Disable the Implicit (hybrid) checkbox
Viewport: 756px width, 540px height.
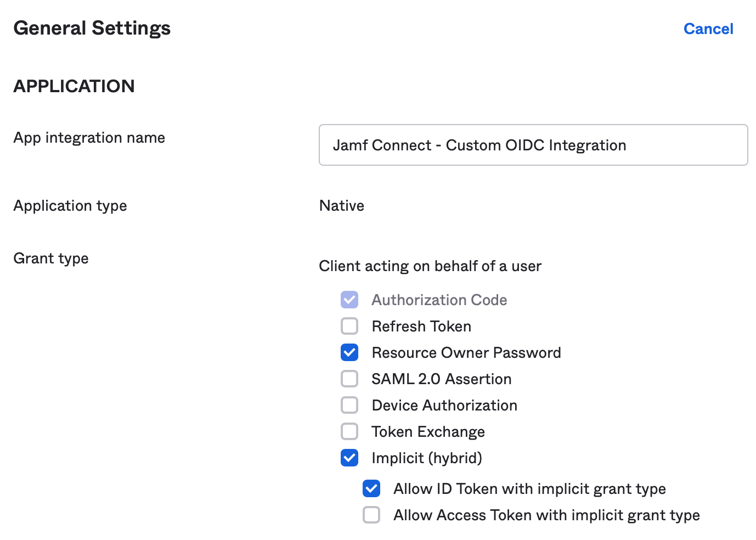point(349,458)
